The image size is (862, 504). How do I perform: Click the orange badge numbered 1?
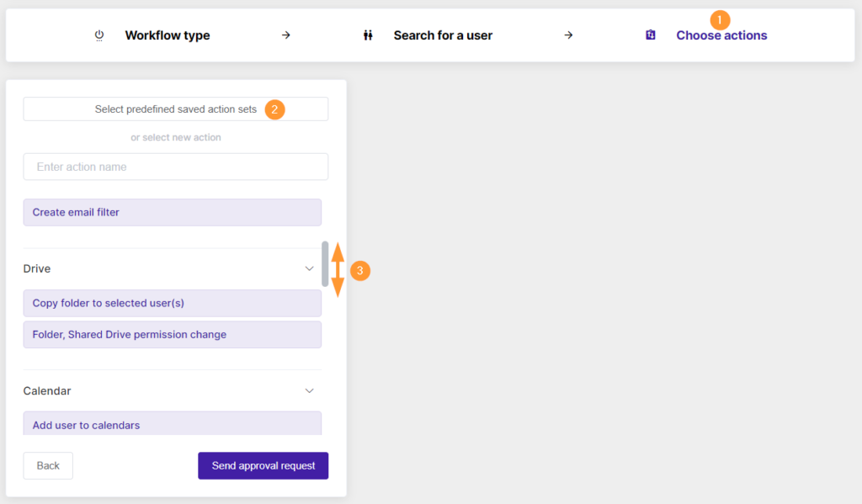click(x=721, y=19)
